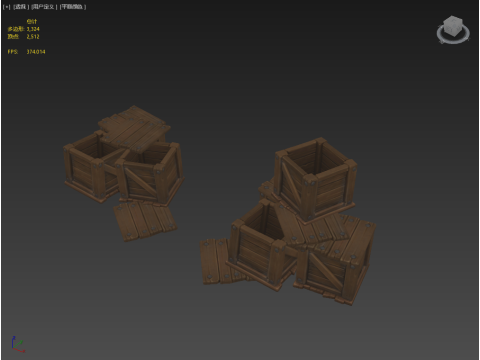
Task: Open the [+] viewport general menu
Action: point(6,7)
